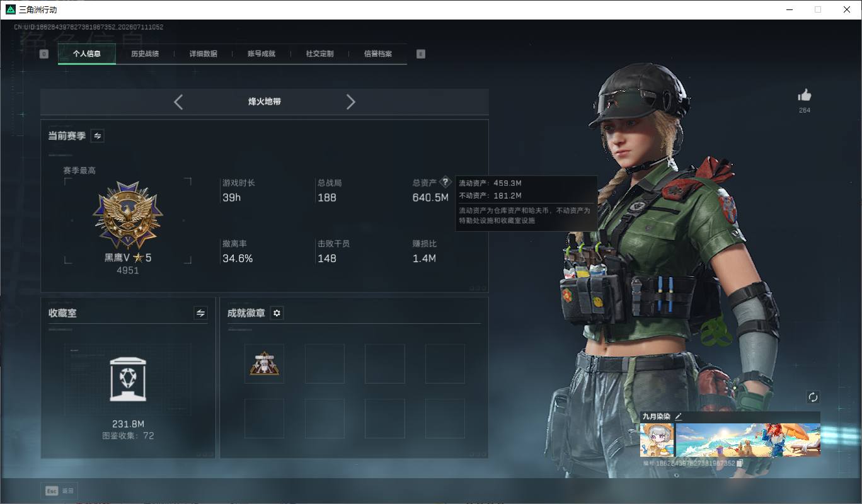Click the 图鉴收集: 72 text
Image resolution: width=862 pixels, height=504 pixels.
(x=128, y=435)
